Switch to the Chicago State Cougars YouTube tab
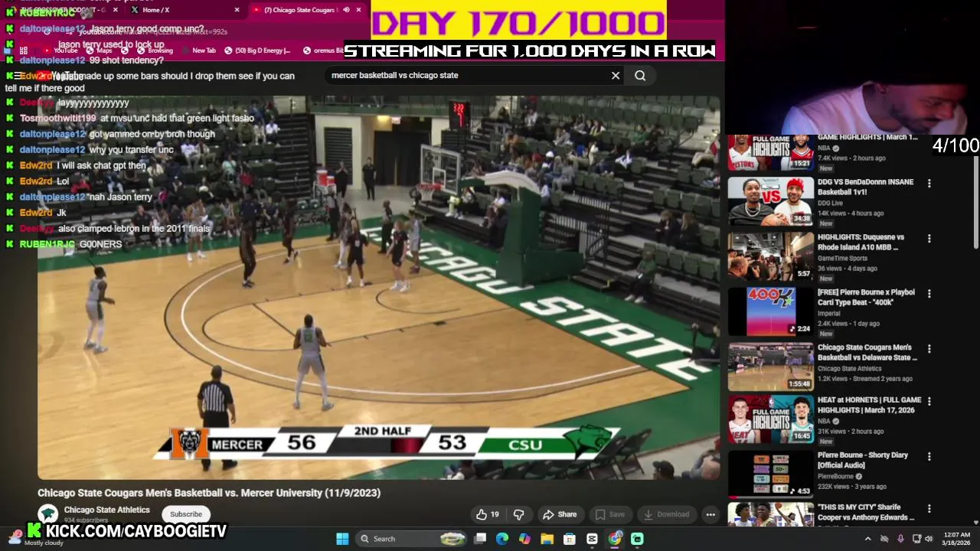The image size is (980, 551). point(306,10)
